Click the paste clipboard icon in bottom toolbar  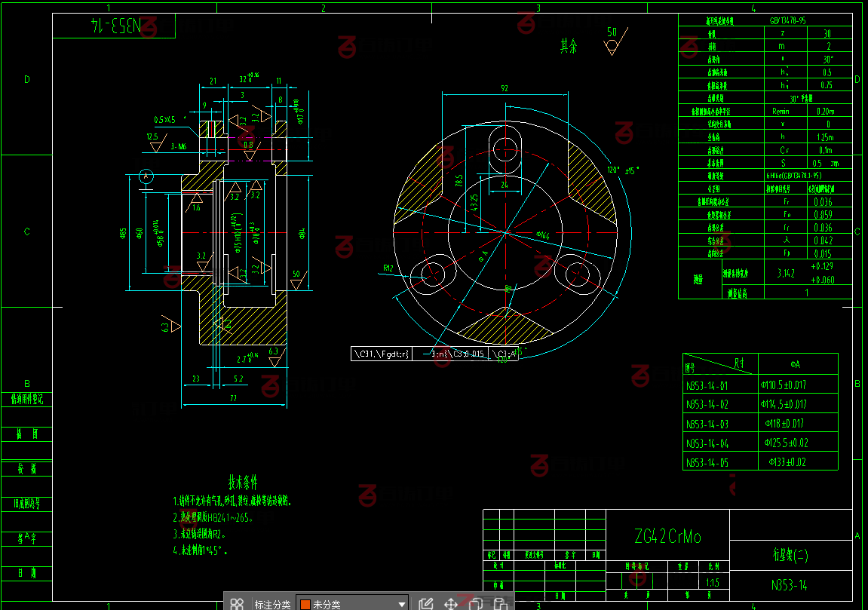click(499, 603)
